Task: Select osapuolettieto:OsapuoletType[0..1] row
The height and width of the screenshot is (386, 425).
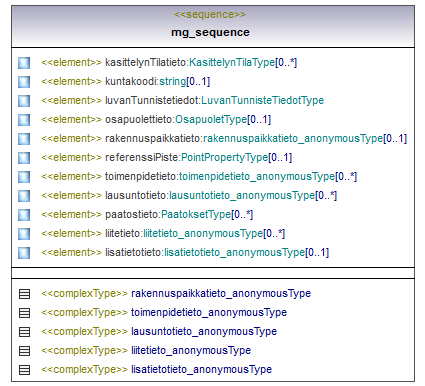Action: click(156, 120)
